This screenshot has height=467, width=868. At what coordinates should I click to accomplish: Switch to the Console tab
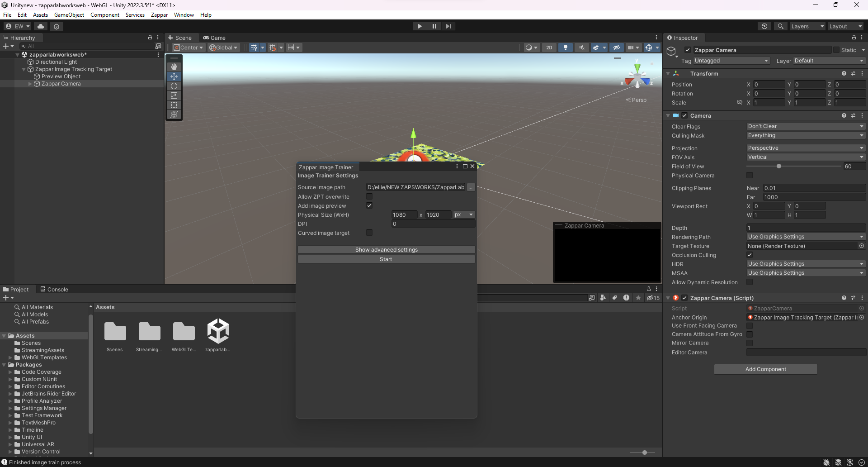tap(54, 290)
